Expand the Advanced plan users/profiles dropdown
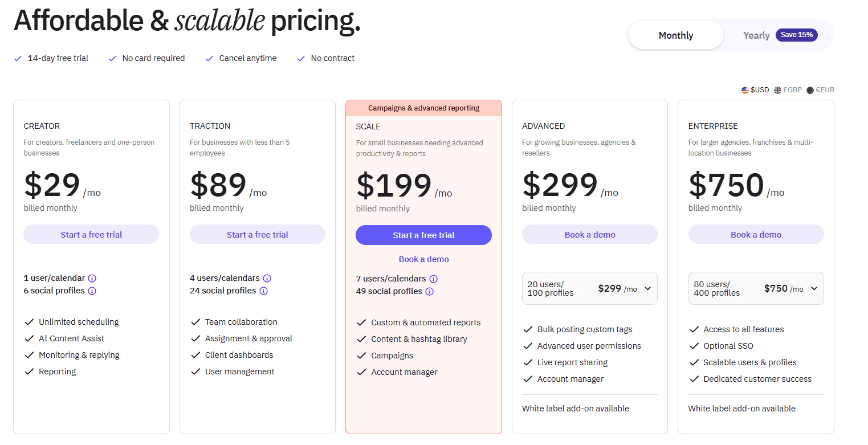Image resolution: width=868 pixels, height=445 pixels. pyautogui.click(x=648, y=288)
